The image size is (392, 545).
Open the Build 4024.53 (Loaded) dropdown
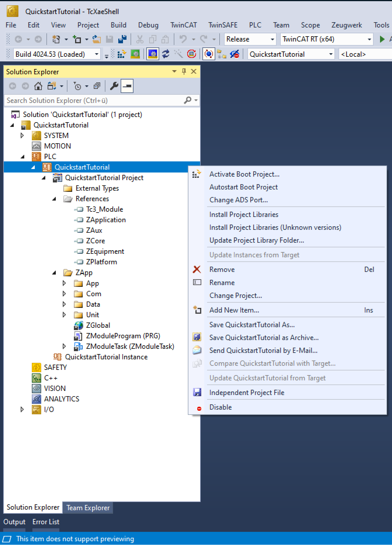[x=57, y=54]
